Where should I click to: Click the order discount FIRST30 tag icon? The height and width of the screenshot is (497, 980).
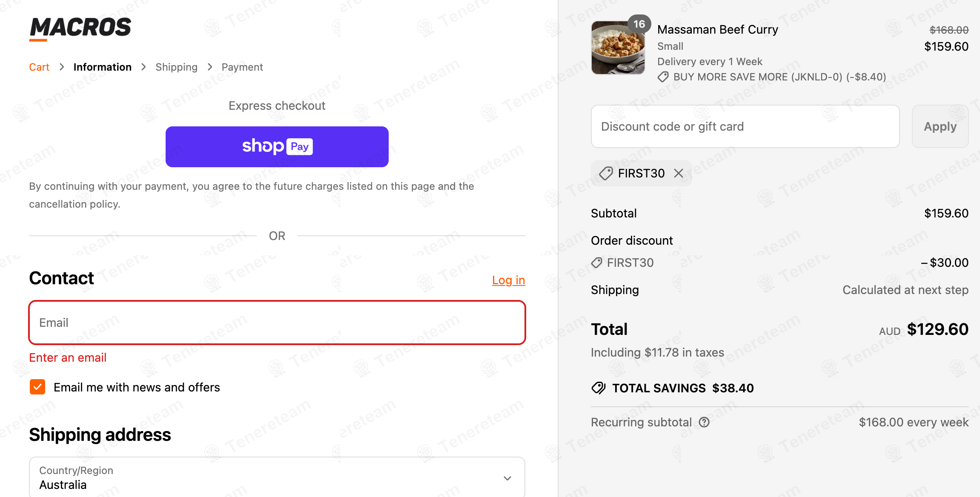[597, 263]
